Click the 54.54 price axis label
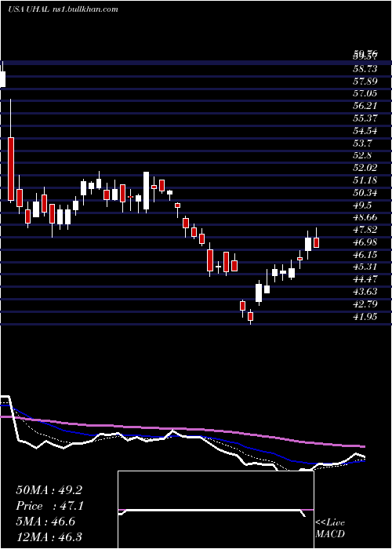Screen dimensions: 392x549 coord(365,131)
